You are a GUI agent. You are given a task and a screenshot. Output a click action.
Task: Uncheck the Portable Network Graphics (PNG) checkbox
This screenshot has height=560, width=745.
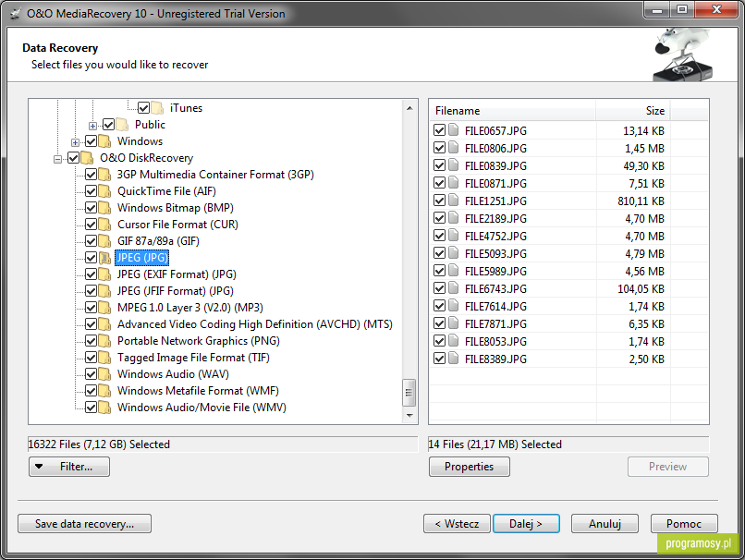[91, 341]
